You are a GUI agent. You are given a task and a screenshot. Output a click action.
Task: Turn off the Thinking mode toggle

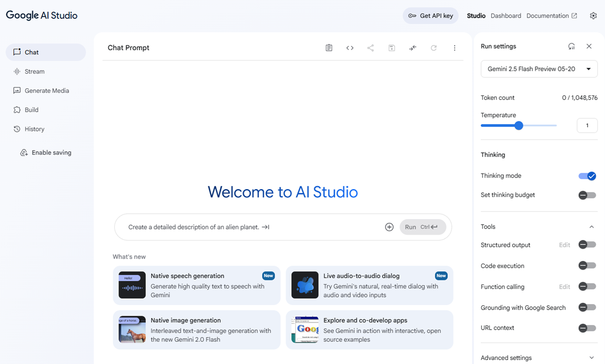(x=587, y=176)
